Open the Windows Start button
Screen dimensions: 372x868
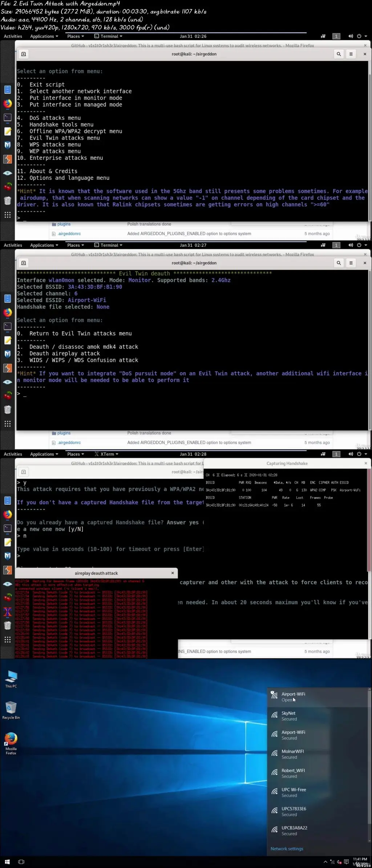coord(7,861)
